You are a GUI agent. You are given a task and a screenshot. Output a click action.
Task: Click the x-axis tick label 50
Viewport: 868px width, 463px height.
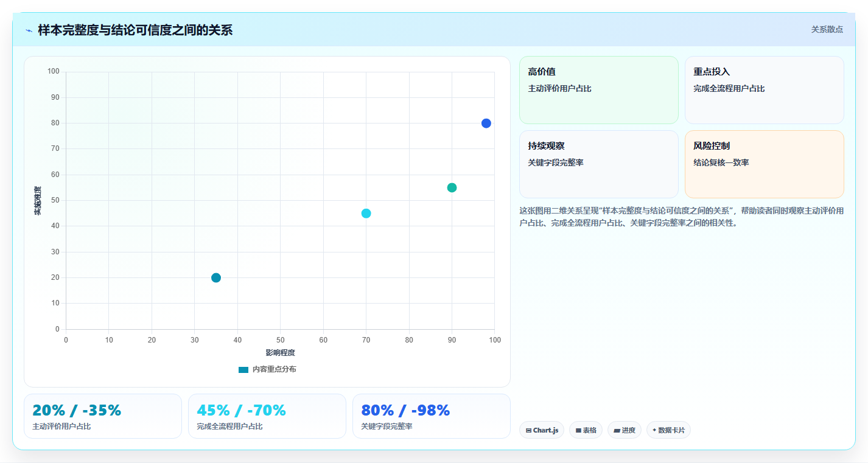point(280,339)
